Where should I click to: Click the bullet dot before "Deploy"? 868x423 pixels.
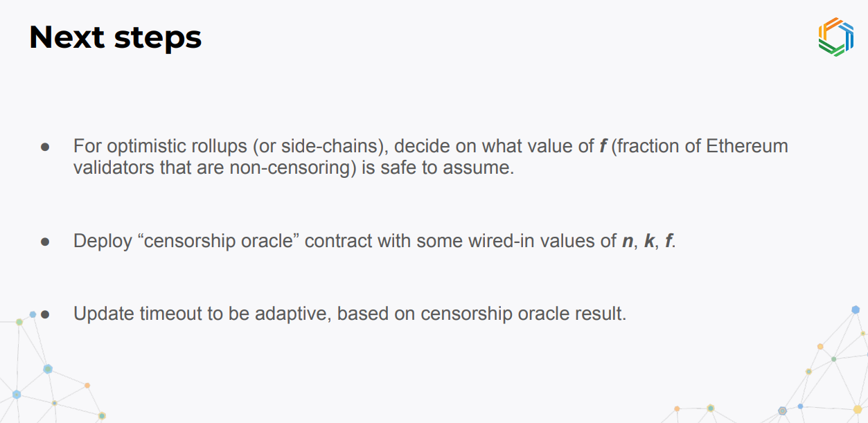[x=46, y=242]
